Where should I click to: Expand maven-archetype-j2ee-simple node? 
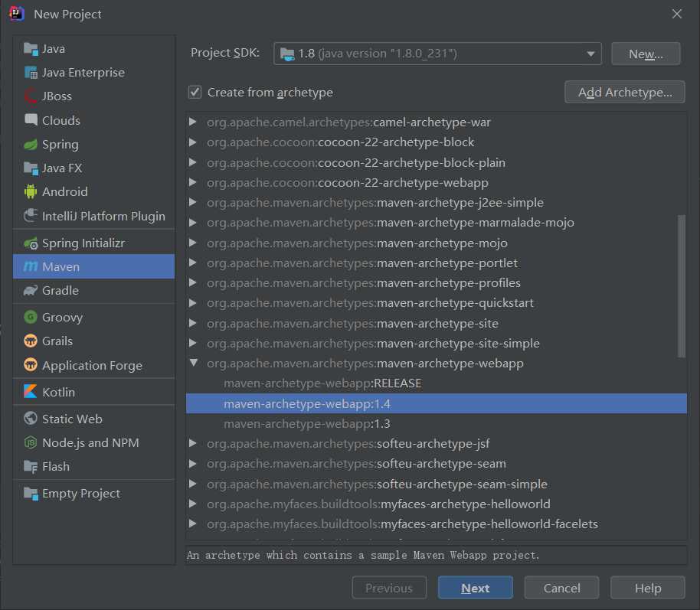[193, 202]
